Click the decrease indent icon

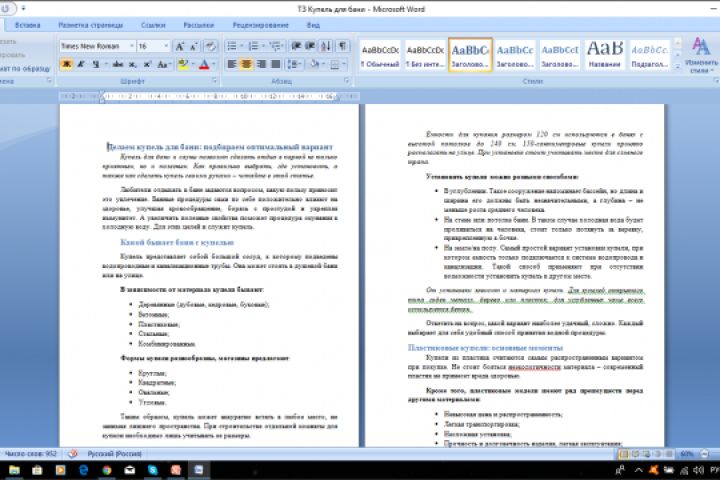coord(296,46)
